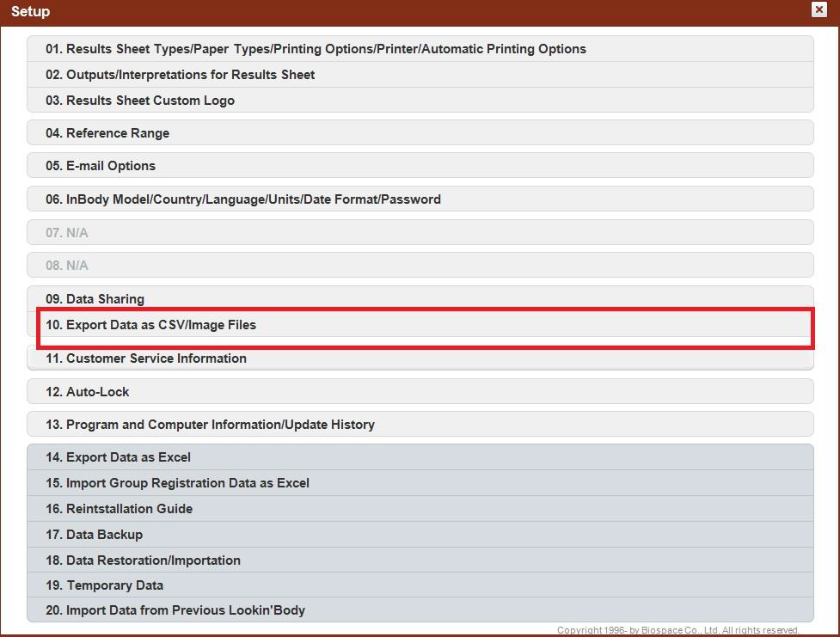Close the Setup window
Viewport: 840px width, 637px height.
point(819,9)
